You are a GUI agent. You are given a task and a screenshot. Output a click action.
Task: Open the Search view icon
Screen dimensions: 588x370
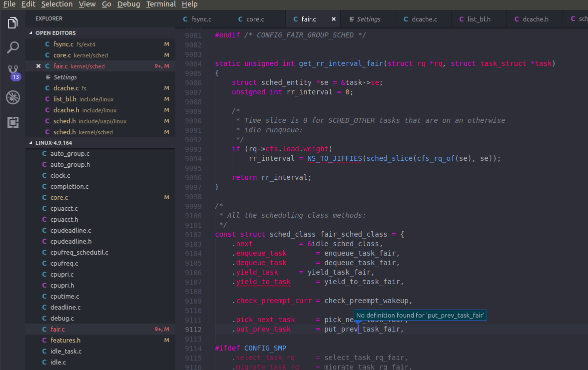12,48
